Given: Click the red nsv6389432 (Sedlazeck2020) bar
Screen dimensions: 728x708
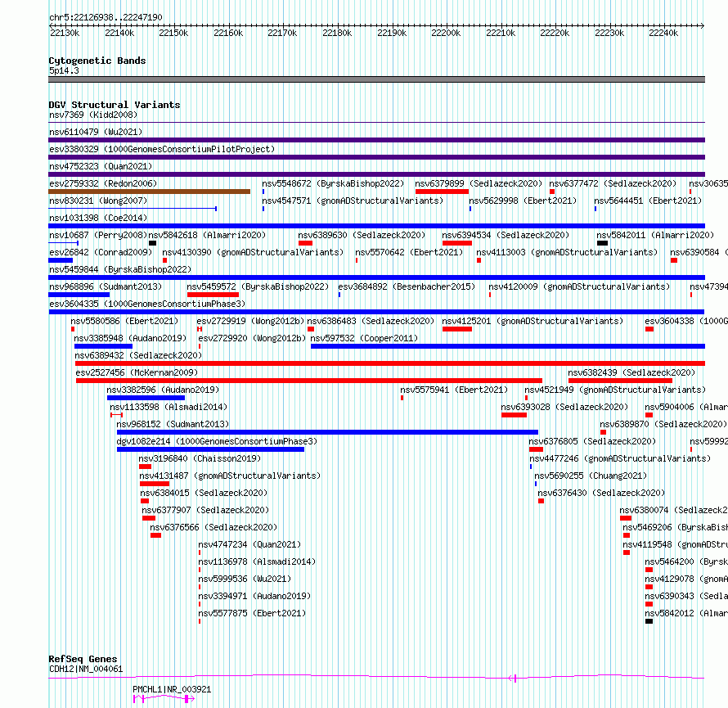Looking at the screenshot, I should pos(390,363).
